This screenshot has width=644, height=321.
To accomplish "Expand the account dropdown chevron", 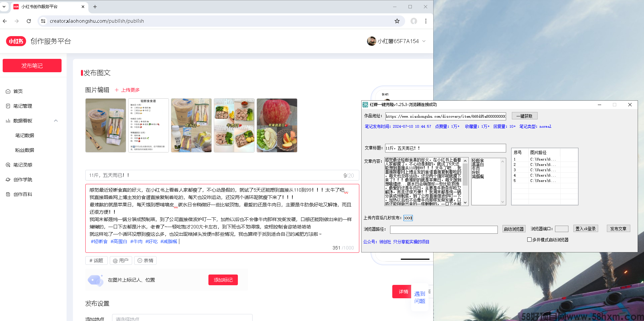I will [x=424, y=41].
